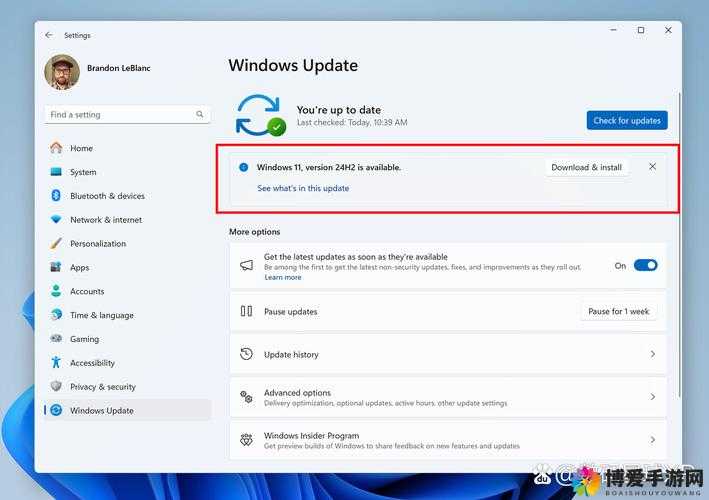Expand Advanced options chevron
709x500 pixels.
pos(652,396)
